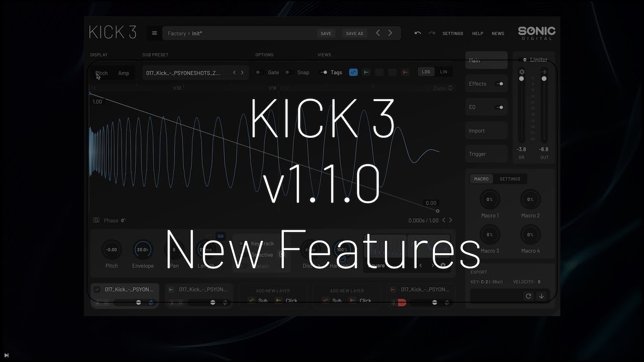This screenshot has height=362, width=644.
Task: Select previous sub preset arrow
Action: point(234,72)
